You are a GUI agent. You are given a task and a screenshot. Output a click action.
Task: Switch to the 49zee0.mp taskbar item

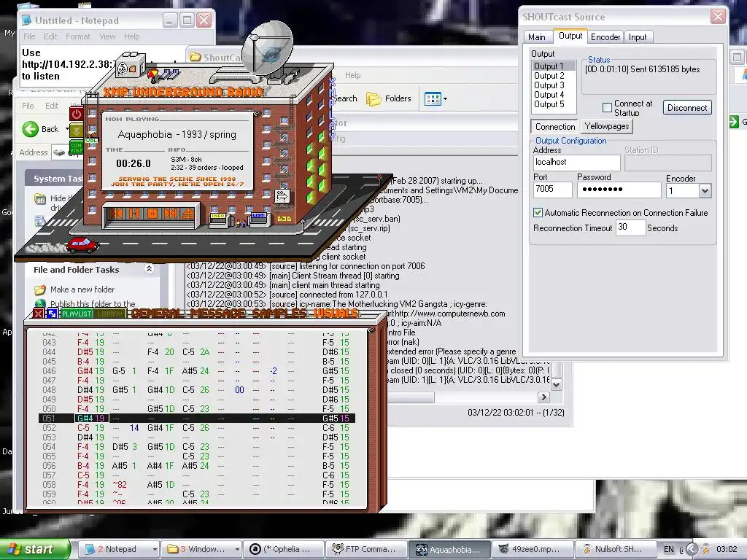[532, 549]
